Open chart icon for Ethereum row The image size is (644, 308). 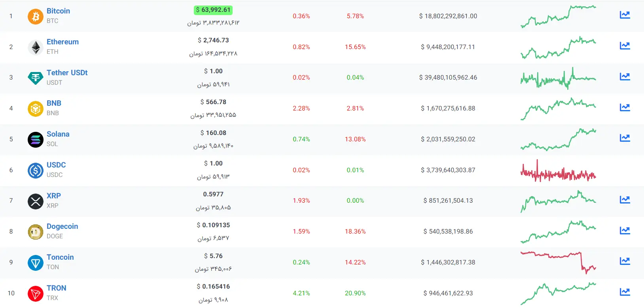point(625,46)
